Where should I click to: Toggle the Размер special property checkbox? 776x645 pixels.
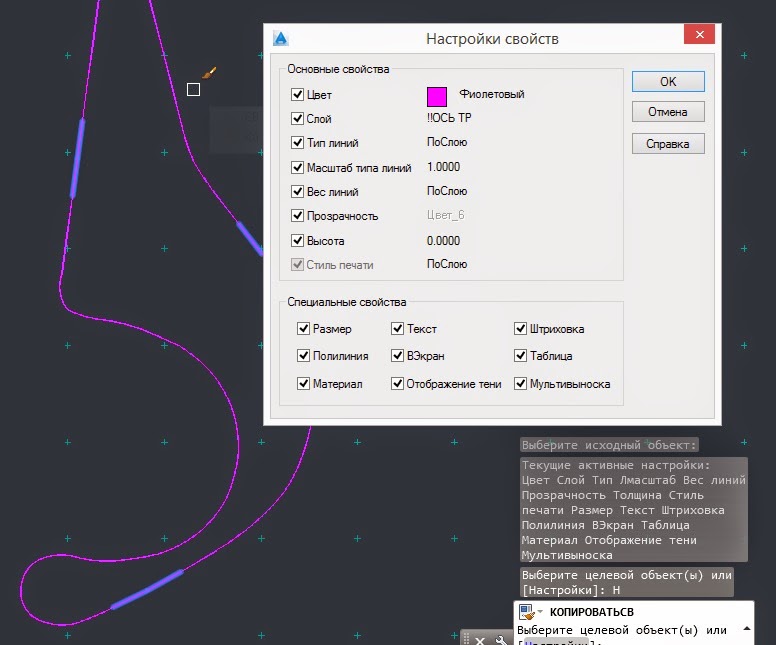tap(303, 328)
